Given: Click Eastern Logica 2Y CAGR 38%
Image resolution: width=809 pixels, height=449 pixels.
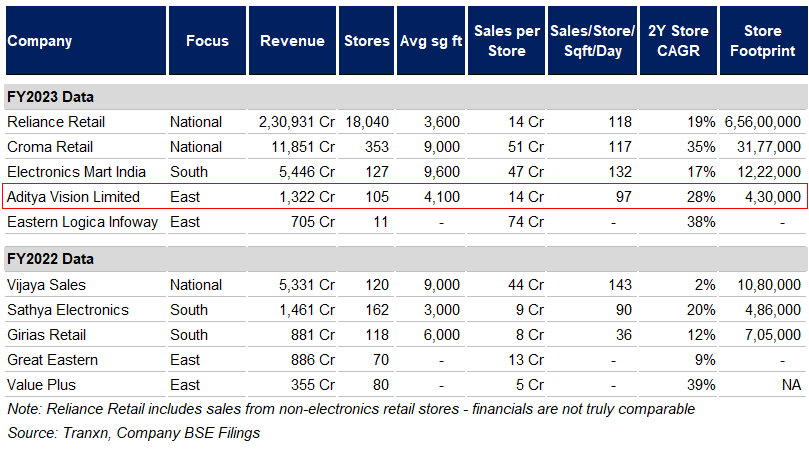Looking at the screenshot, I should coord(701,222).
